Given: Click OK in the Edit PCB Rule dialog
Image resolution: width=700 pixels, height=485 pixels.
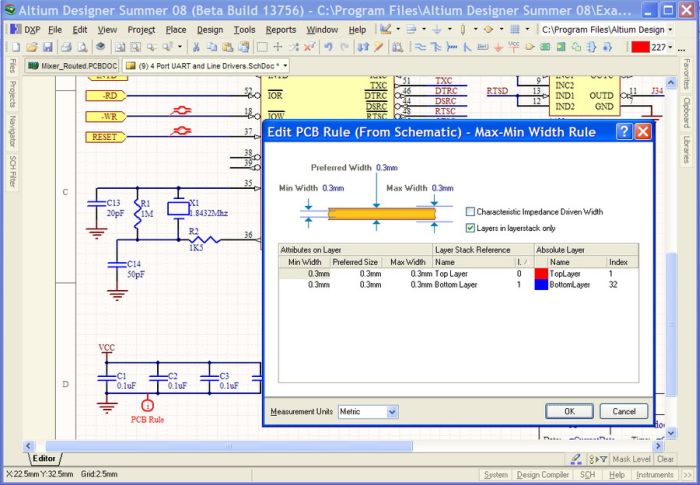Looking at the screenshot, I should [x=569, y=411].
